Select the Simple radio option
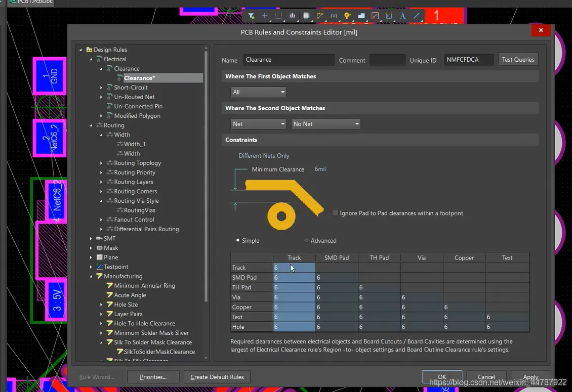Image resolution: width=572 pixels, height=392 pixels. tap(238, 240)
